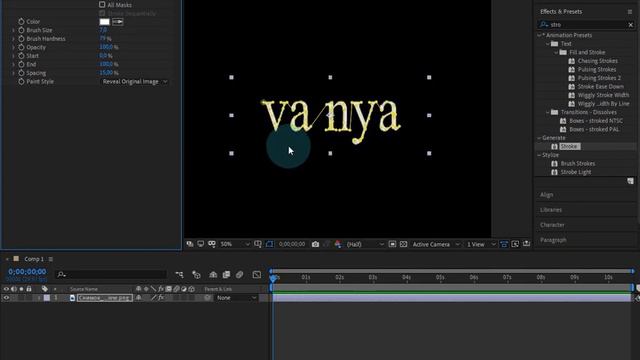Open the Effects & Presets panel menu

630,12
